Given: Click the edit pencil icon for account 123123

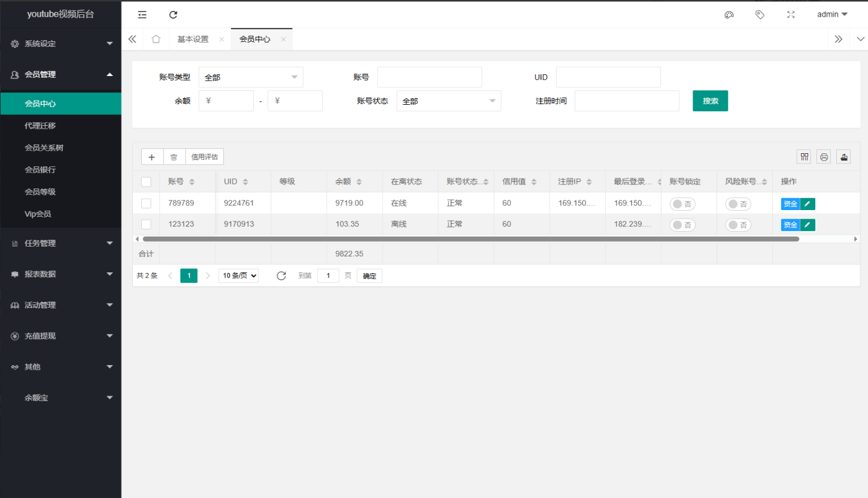Looking at the screenshot, I should pyautogui.click(x=808, y=225).
